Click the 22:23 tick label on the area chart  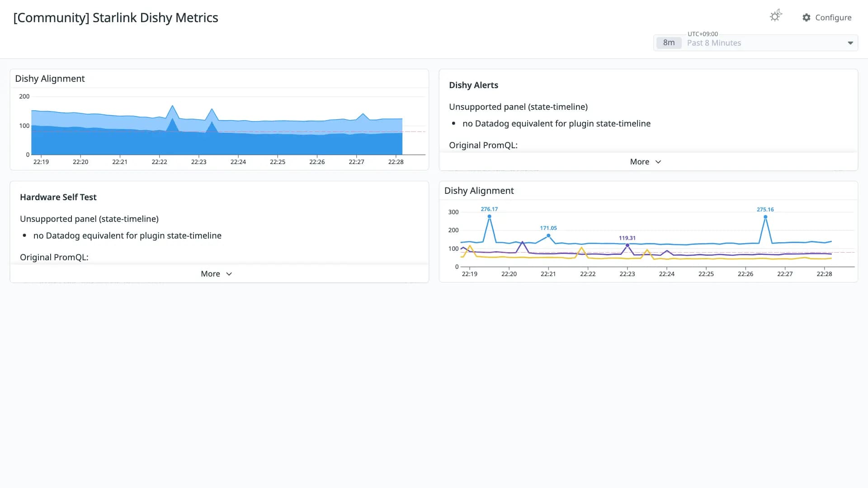point(198,162)
